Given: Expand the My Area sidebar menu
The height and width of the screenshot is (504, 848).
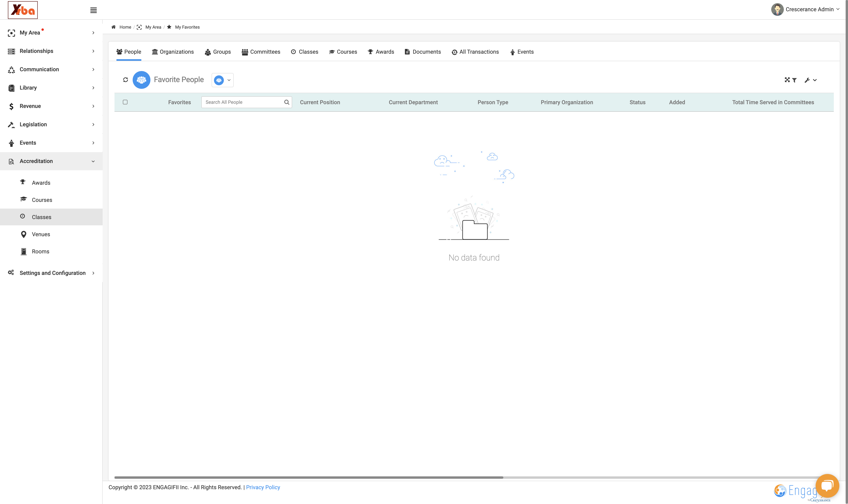Looking at the screenshot, I should (51, 33).
